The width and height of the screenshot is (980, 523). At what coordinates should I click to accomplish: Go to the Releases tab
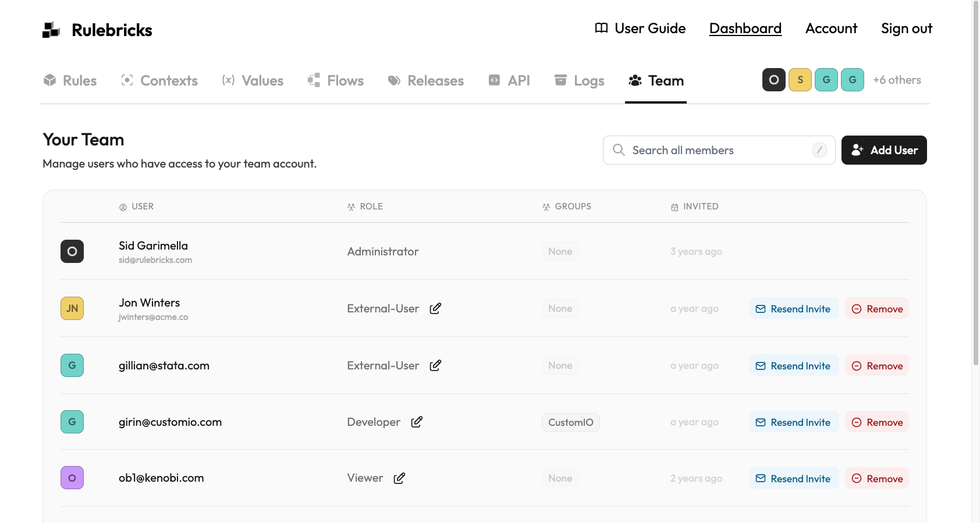[426, 80]
